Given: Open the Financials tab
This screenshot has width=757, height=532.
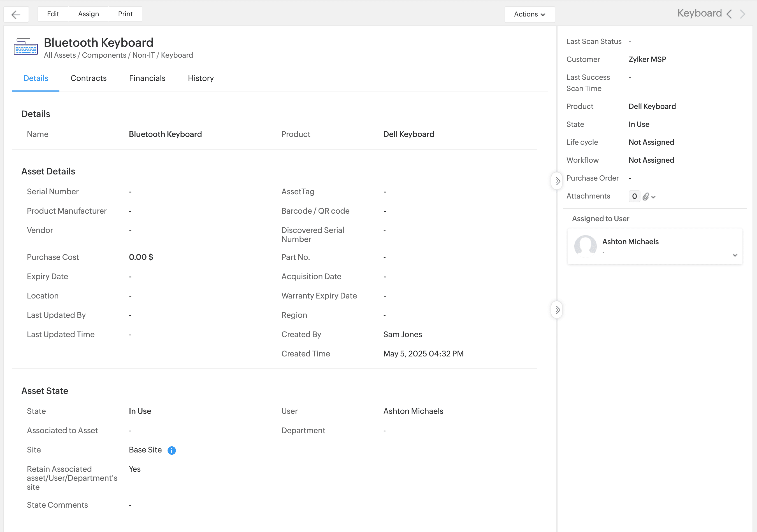Looking at the screenshot, I should coord(147,78).
